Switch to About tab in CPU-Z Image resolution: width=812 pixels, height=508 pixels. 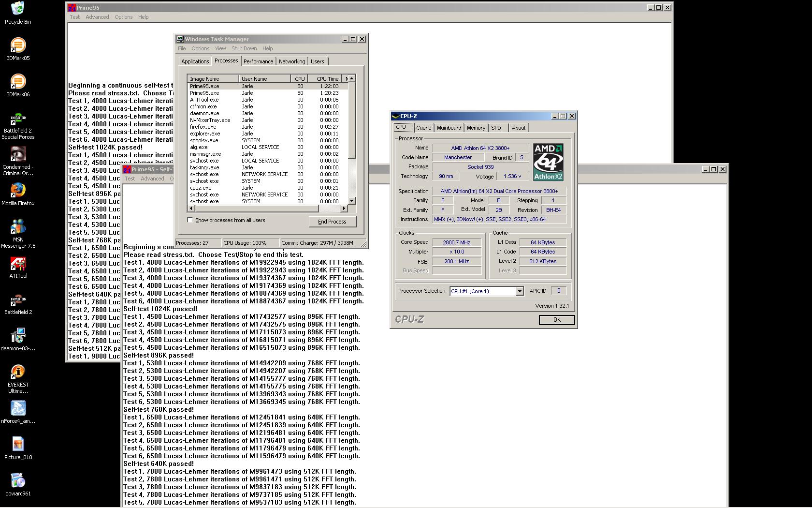[x=519, y=128]
